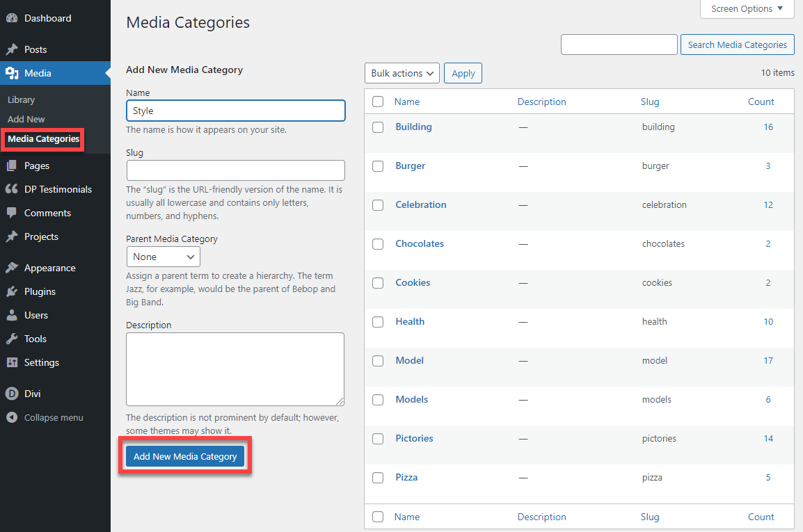803x532 pixels.
Task: Tick the checkbox next to Building
Action: 378,127
